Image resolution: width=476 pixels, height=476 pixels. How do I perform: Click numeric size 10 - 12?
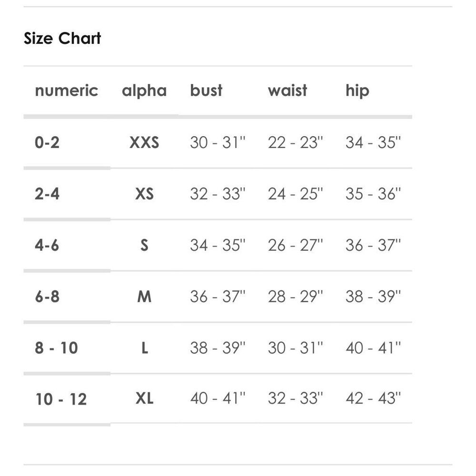click(61, 399)
